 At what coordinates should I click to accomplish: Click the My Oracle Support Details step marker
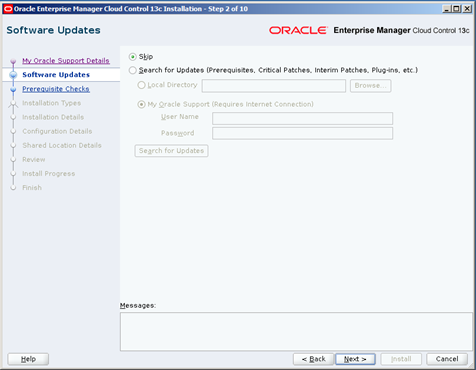(x=13, y=61)
